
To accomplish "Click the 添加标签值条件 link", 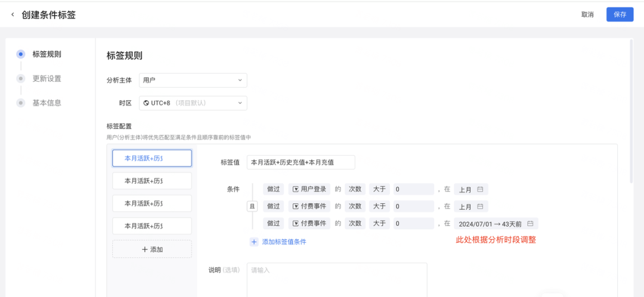I will (x=284, y=242).
